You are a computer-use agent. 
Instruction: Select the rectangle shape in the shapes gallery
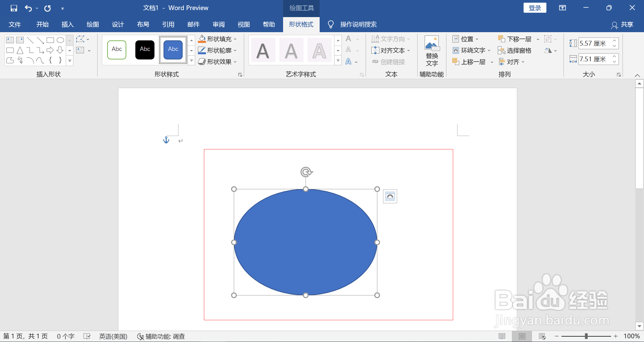tap(50, 40)
